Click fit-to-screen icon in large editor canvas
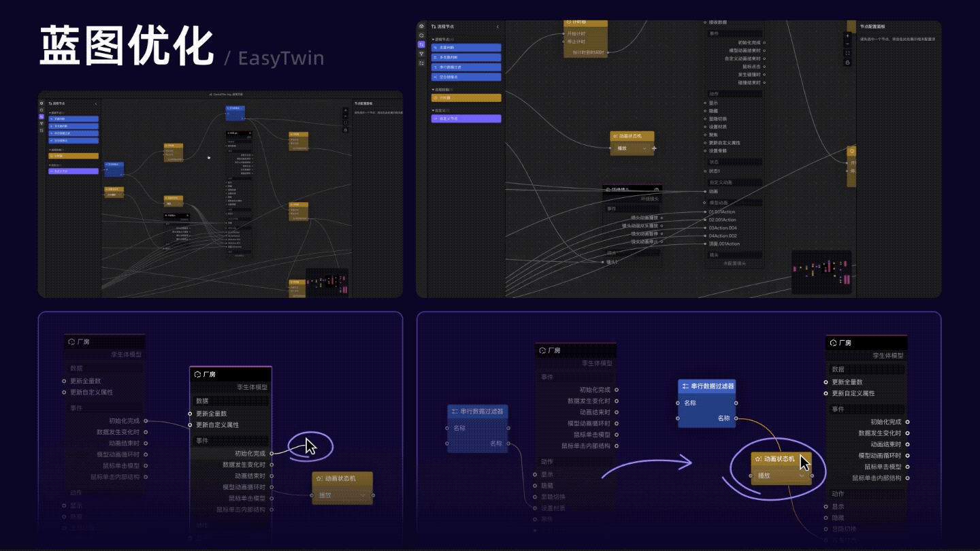The height and width of the screenshot is (551, 980). tap(847, 53)
